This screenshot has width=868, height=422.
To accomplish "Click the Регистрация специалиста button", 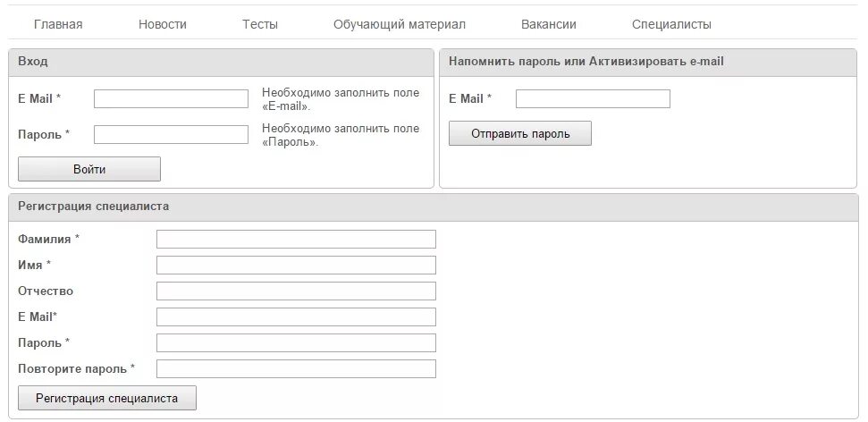I will [x=107, y=398].
